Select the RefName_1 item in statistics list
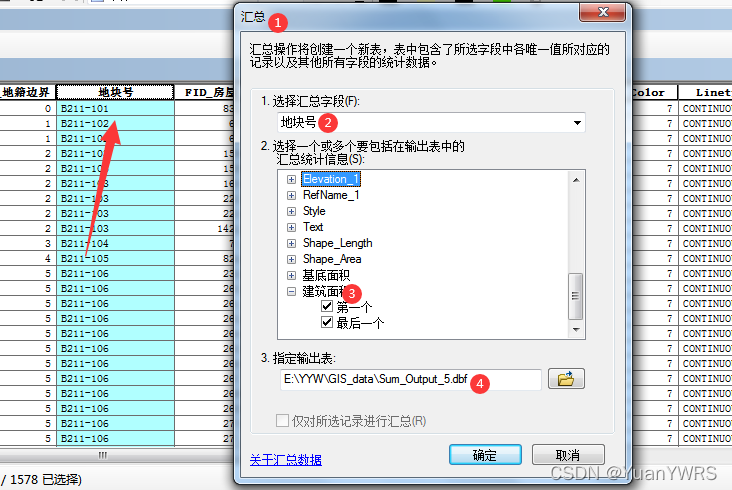 click(331, 195)
